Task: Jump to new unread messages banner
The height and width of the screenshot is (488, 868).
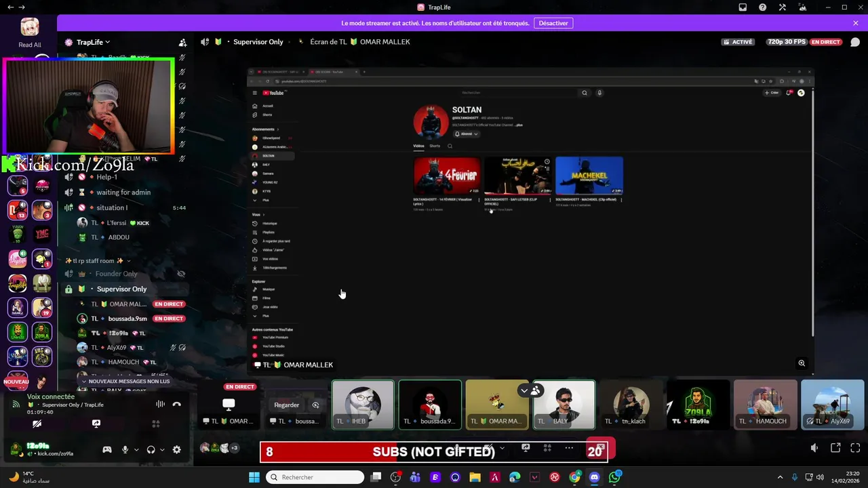Action: [125, 382]
